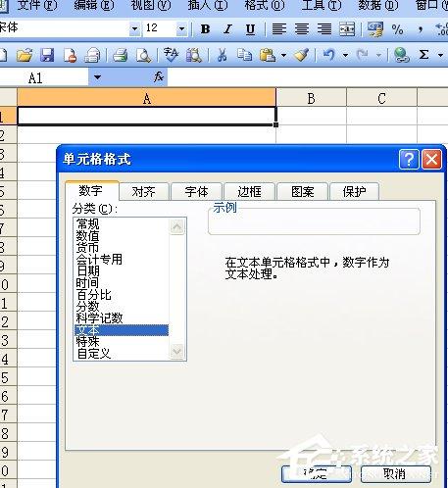Apply percent style
Screen dimensions: 448x488
[397, 29]
